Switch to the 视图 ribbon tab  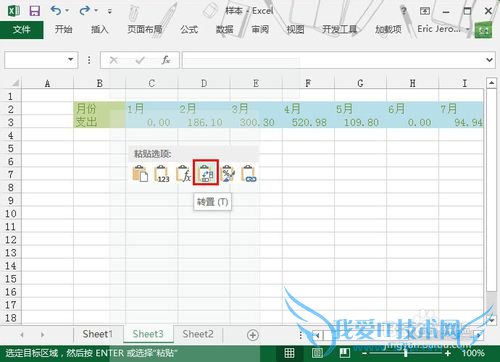click(295, 30)
